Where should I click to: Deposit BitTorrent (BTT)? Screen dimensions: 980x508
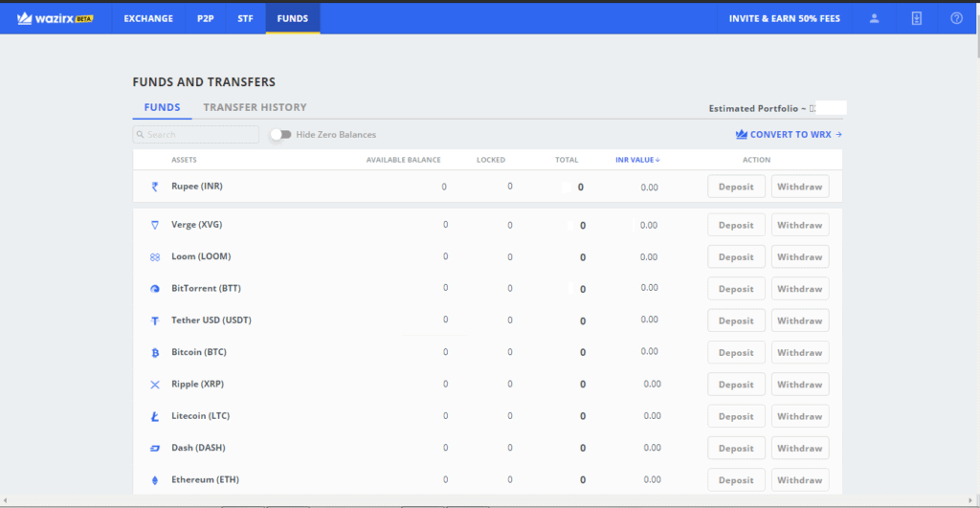(736, 289)
